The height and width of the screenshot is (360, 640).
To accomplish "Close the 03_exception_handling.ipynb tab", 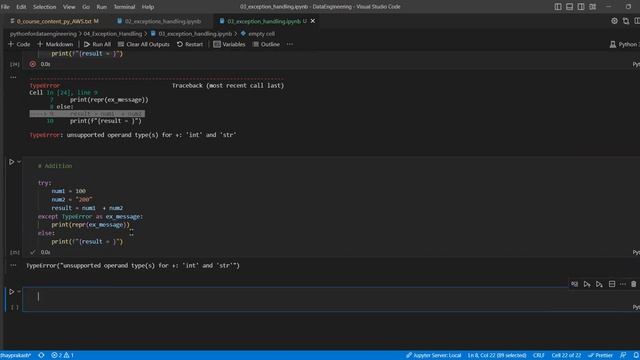I will 313,21.
